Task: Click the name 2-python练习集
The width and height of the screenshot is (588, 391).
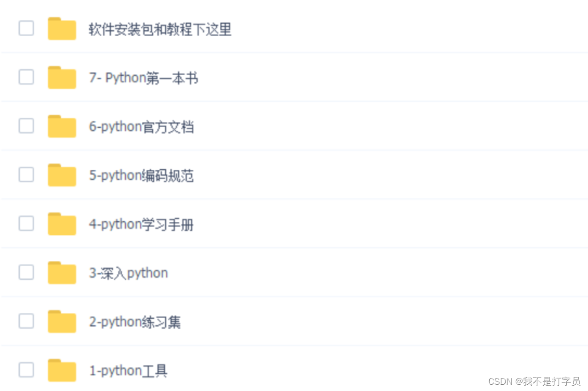Action: click(x=135, y=322)
